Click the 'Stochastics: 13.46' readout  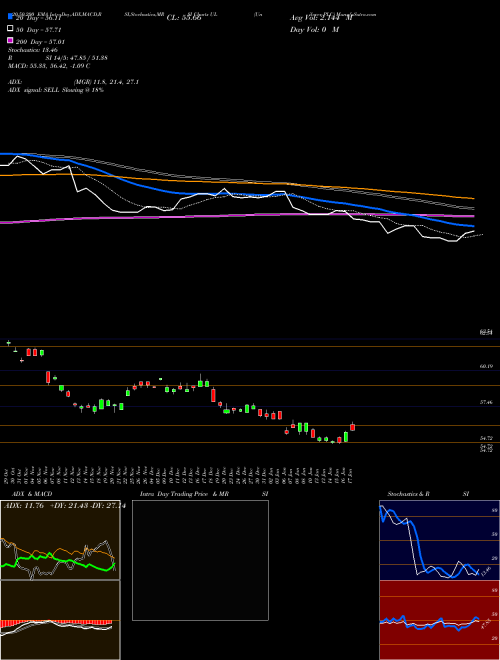coord(32,50)
